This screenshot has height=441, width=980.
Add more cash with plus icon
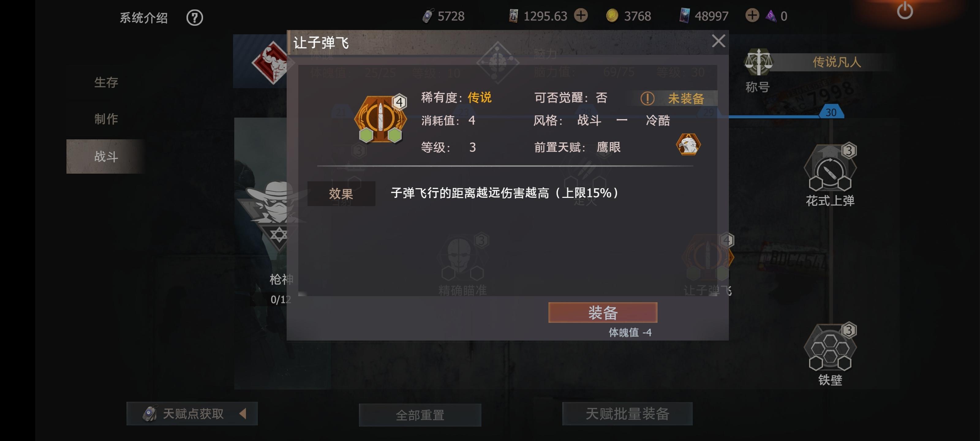click(581, 16)
